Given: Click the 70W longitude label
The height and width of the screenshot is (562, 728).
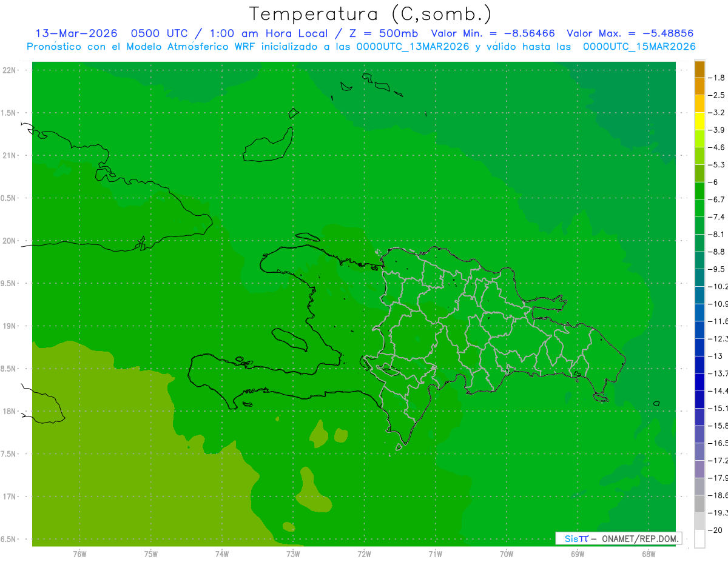Looking at the screenshot, I should (x=507, y=554).
